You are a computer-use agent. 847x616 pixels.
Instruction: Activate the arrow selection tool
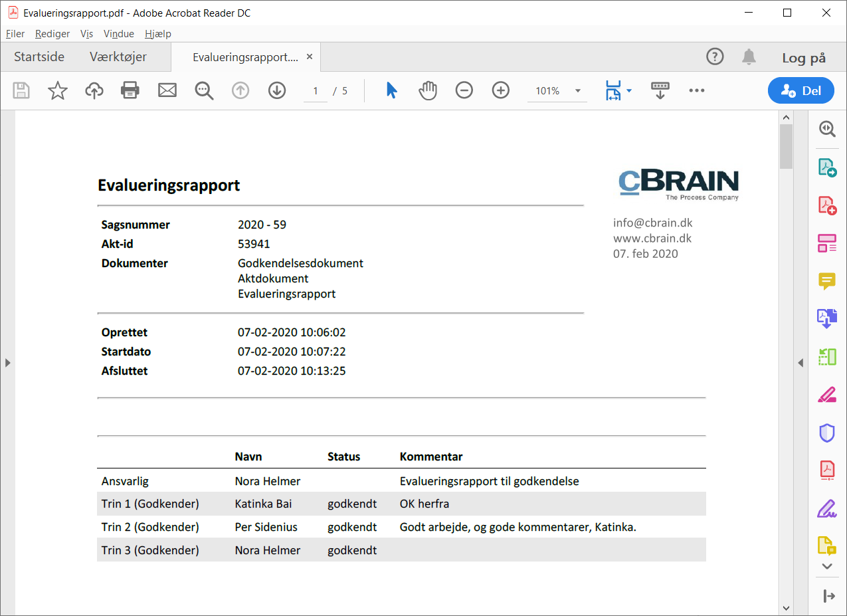[x=391, y=90]
